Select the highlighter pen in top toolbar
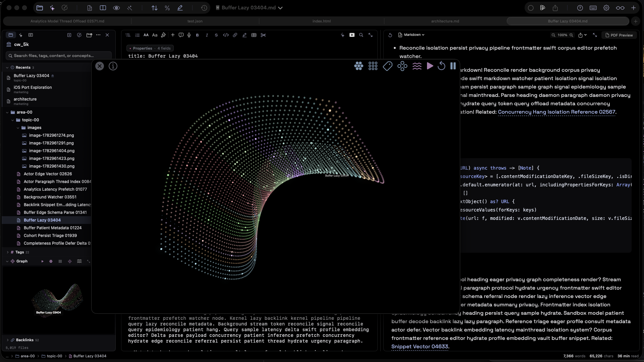This screenshot has width=644, height=362. point(180,8)
